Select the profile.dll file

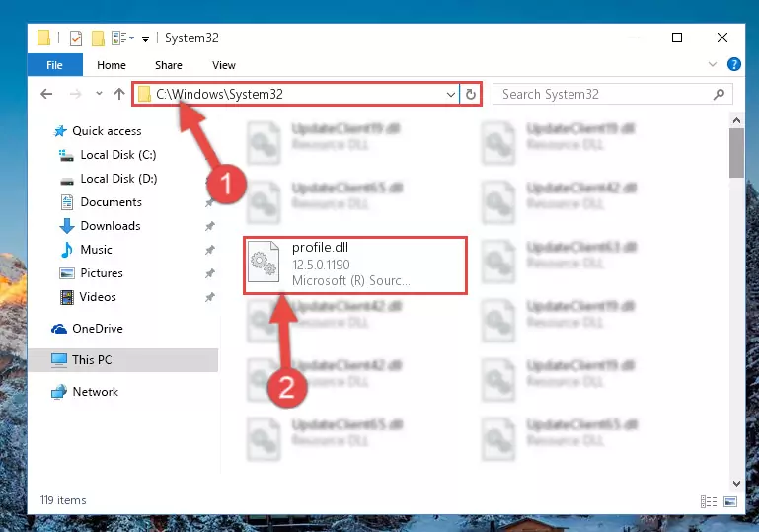click(x=354, y=265)
